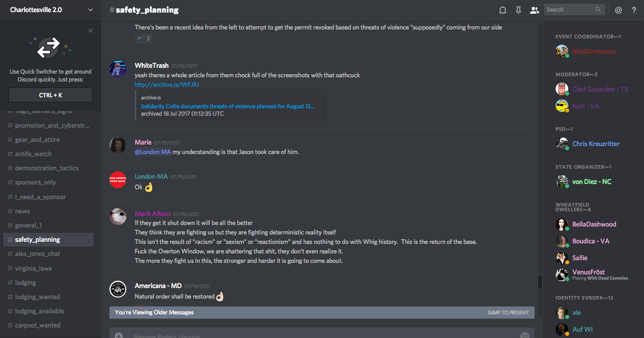Open the help question mark
The width and height of the screenshot is (644, 338).
pyautogui.click(x=634, y=10)
